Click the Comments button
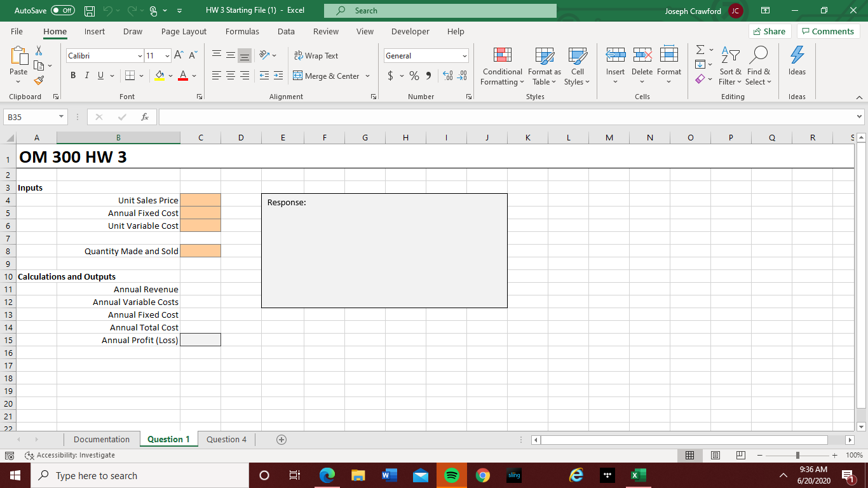This screenshot has width=868, height=488. point(827,31)
